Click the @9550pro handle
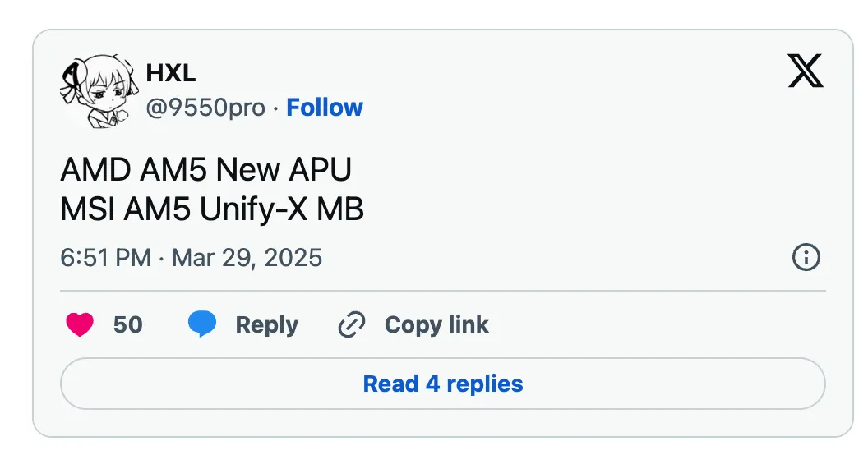The width and height of the screenshot is (868, 455). tap(205, 108)
